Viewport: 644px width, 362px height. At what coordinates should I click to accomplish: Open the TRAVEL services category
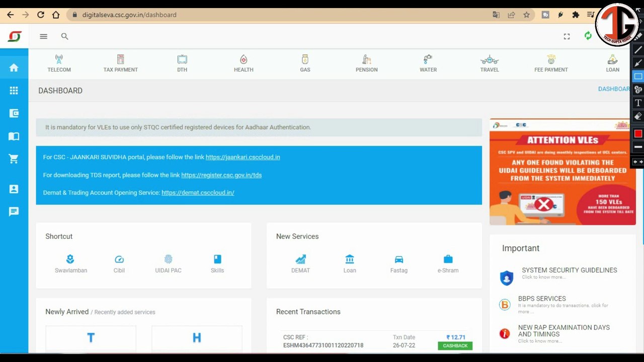coord(490,63)
